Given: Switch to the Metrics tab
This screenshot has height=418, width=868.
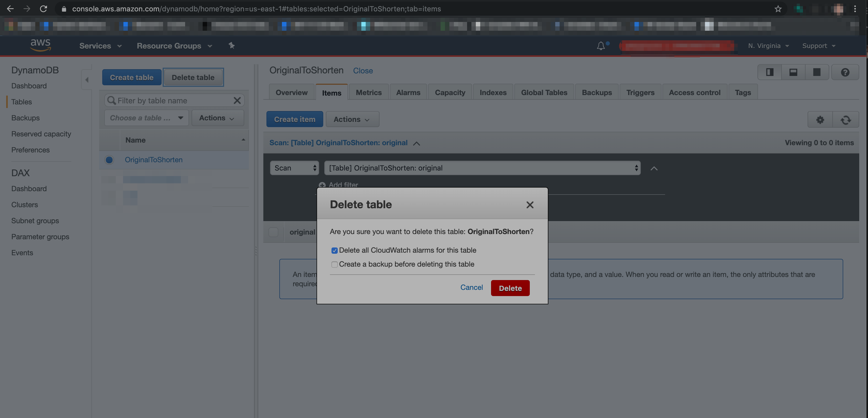Looking at the screenshot, I should tap(369, 92).
